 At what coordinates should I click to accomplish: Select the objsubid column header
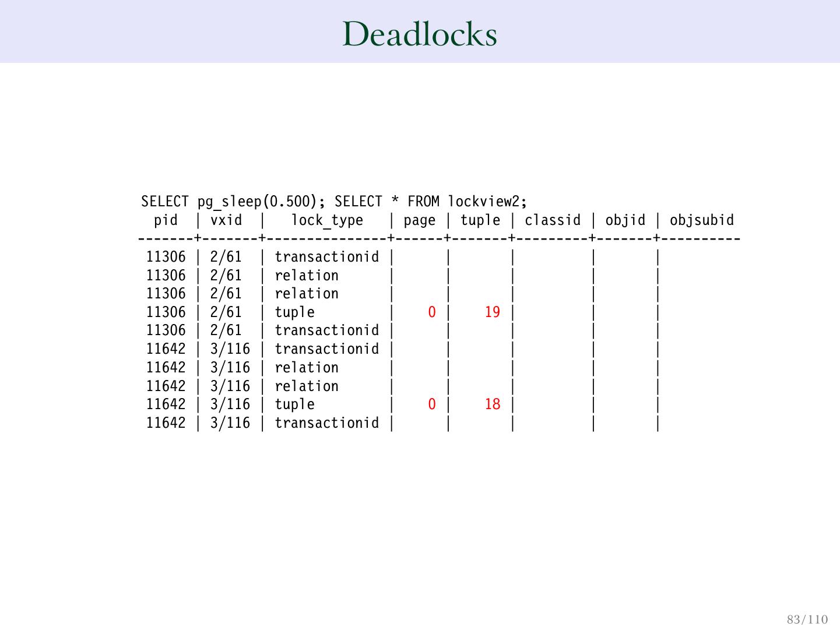pyautogui.click(x=701, y=220)
